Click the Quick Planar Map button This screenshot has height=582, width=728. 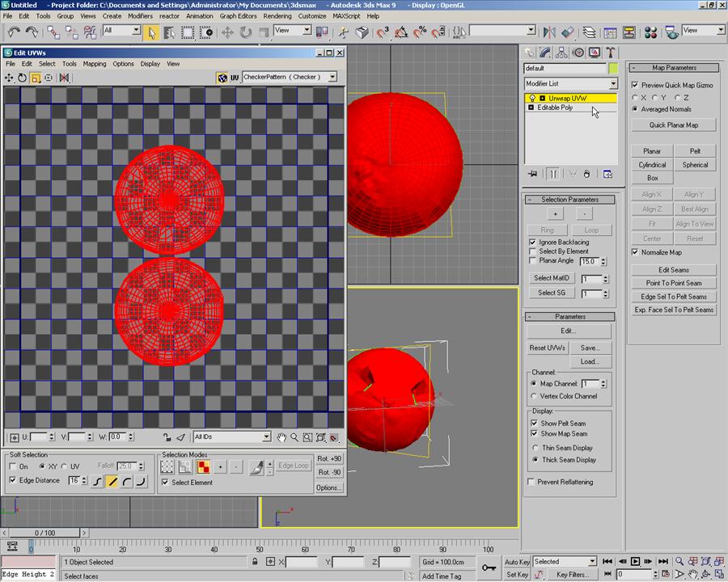(674, 124)
